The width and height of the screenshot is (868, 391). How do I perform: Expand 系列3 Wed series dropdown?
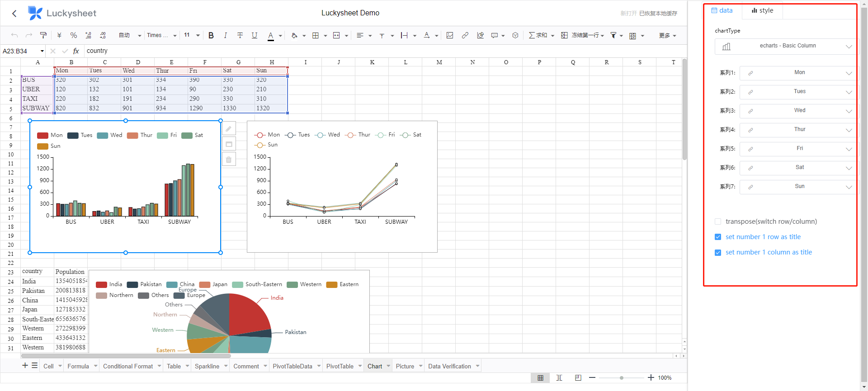pyautogui.click(x=798, y=111)
